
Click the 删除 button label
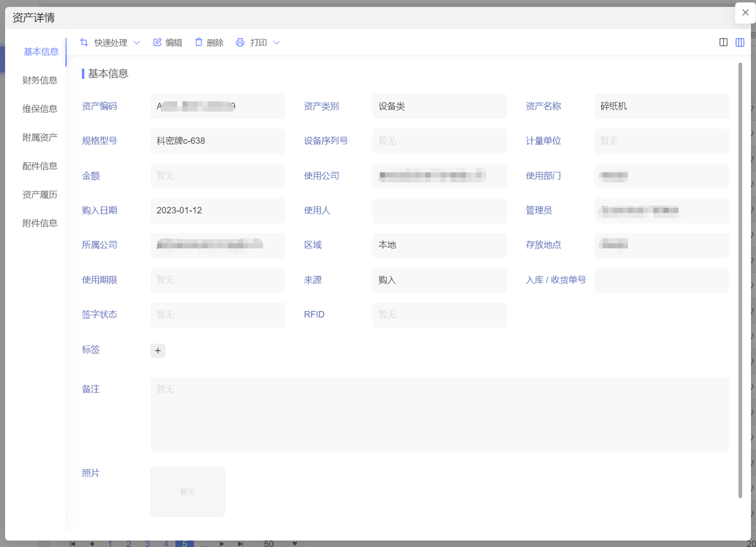pos(215,43)
